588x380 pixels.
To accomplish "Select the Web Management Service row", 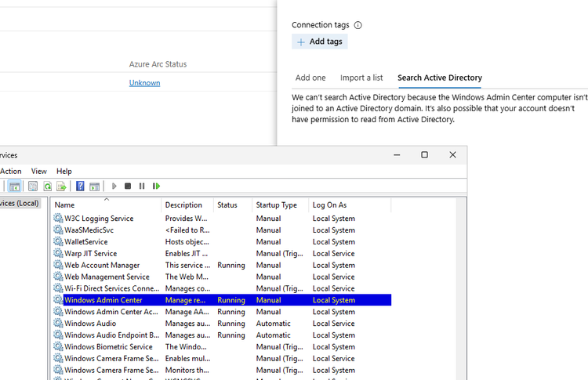I will 107,277.
